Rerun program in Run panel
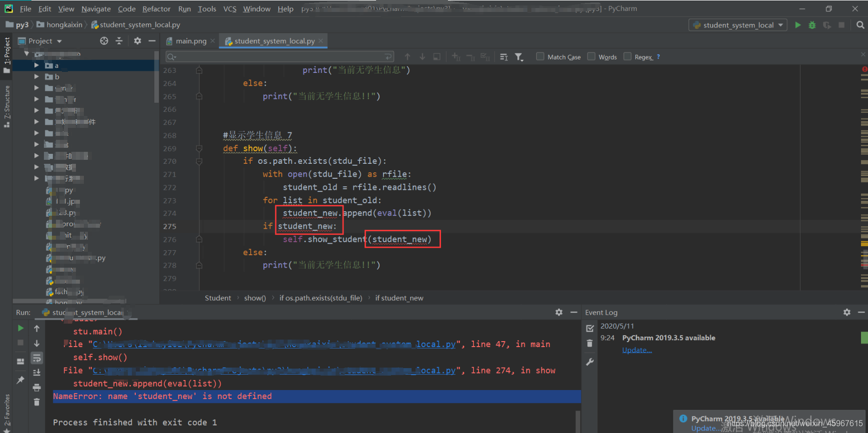 click(20, 328)
